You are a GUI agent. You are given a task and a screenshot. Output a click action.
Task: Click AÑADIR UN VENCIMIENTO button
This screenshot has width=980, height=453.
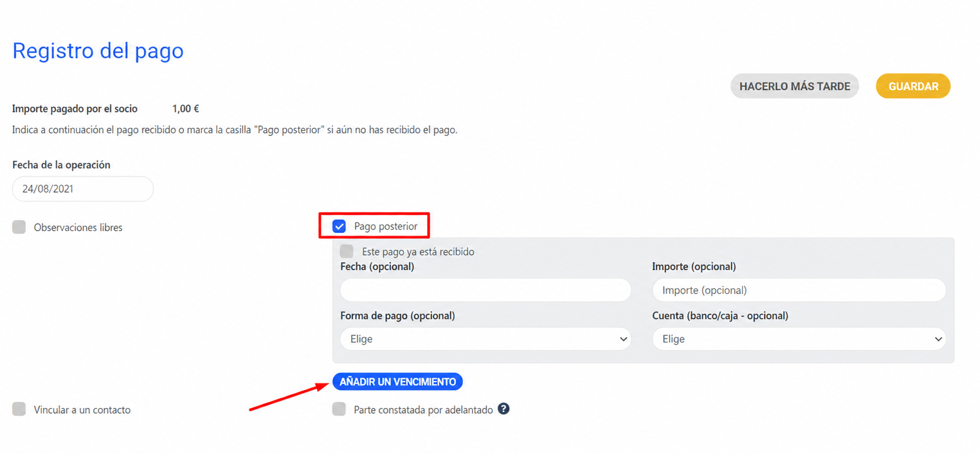397,382
